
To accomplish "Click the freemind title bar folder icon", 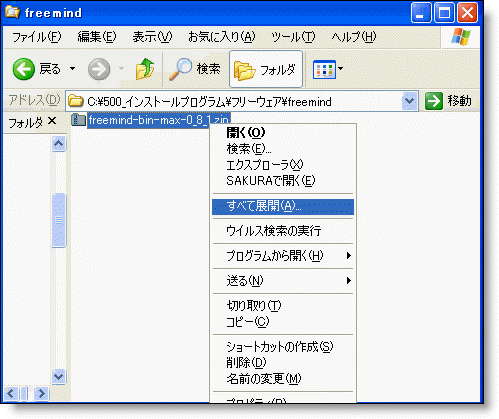I will click(x=13, y=12).
